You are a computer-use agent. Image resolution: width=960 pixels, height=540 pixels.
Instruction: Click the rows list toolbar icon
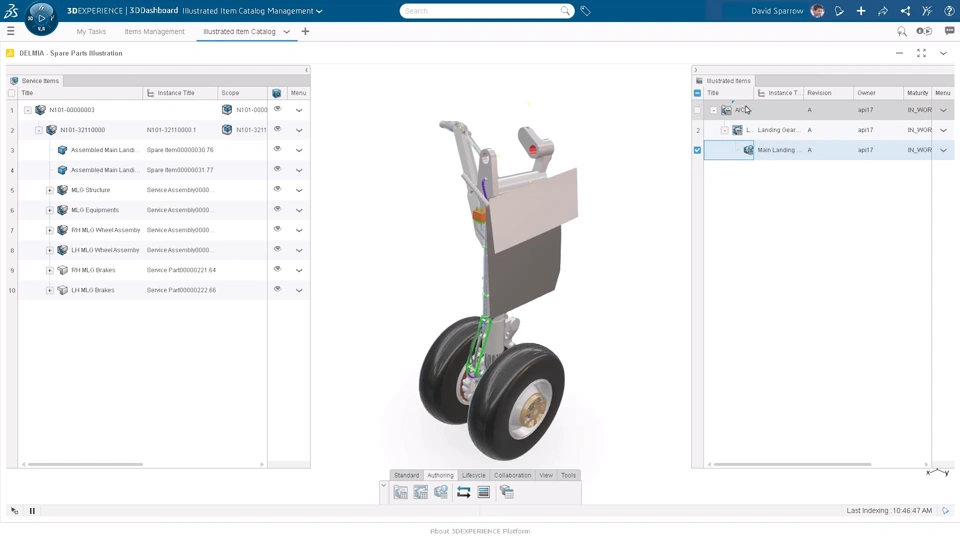484,492
